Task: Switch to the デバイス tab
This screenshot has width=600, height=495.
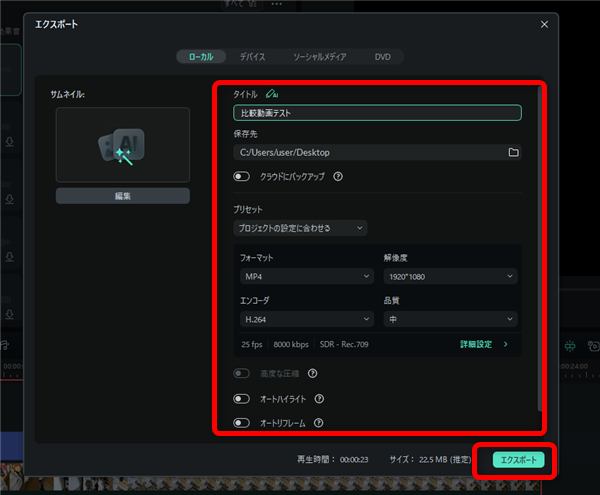Action: pos(252,57)
